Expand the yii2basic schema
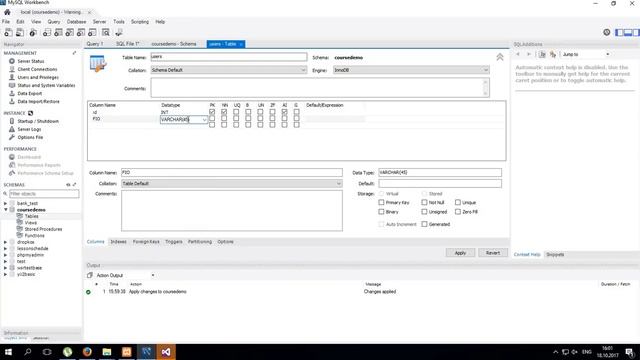The height and width of the screenshot is (360, 640). click(x=5, y=274)
